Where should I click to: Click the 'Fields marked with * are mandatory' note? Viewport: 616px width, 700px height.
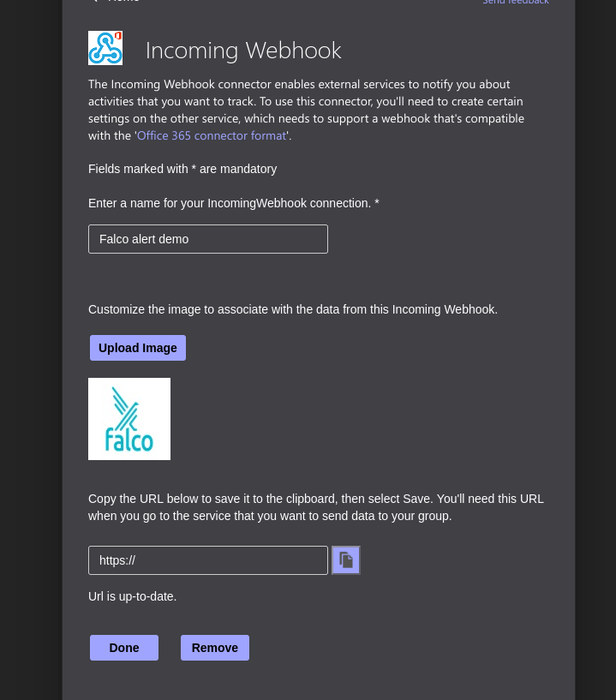[x=182, y=169]
